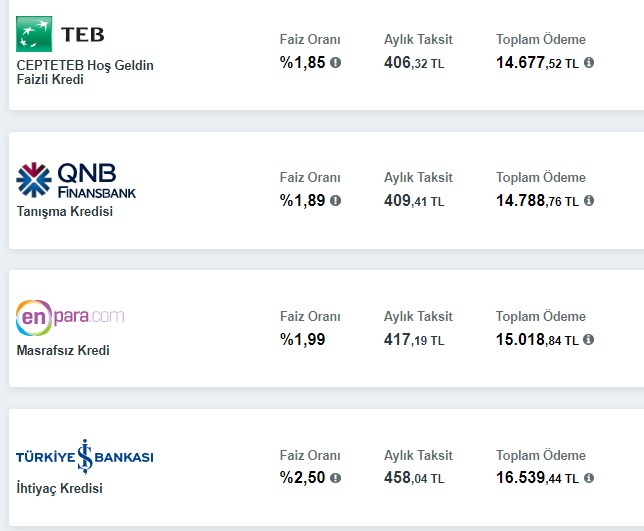Click info icon beside TEB %1,85 rate
The image size is (644, 531).
click(x=336, y=62)
